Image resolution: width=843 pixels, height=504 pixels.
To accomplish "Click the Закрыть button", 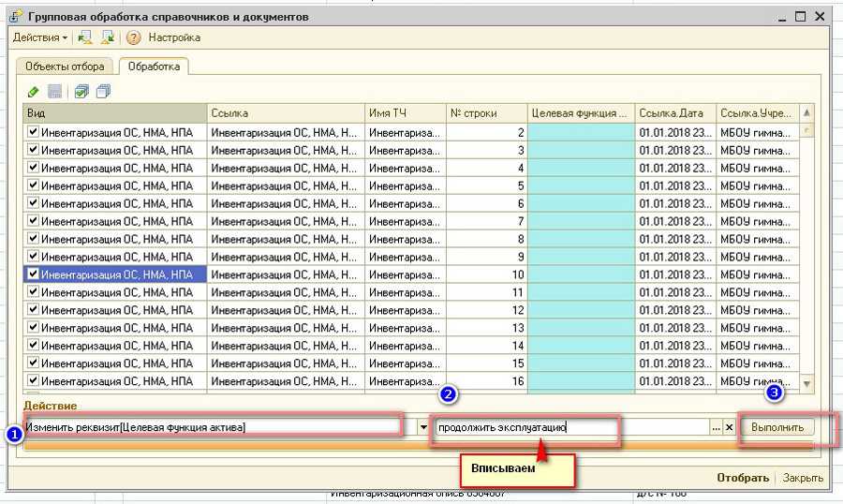I will pyautogui.click(x=803, y=478).
